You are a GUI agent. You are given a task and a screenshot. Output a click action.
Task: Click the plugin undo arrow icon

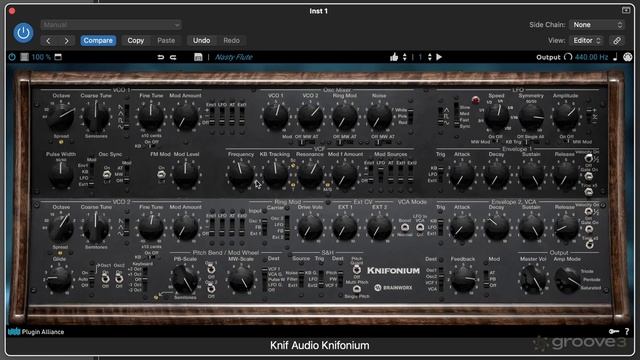161,57
